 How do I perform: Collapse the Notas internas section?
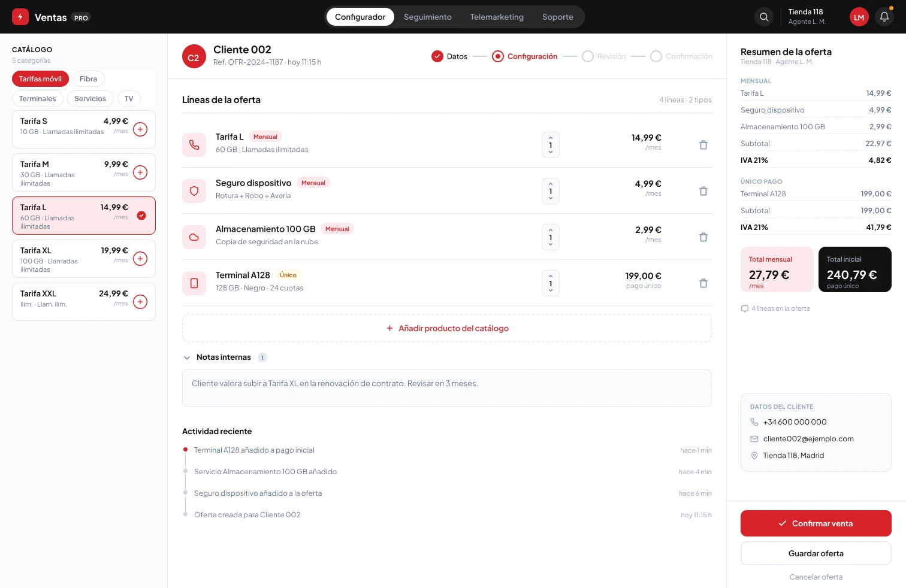coord(187,357)
